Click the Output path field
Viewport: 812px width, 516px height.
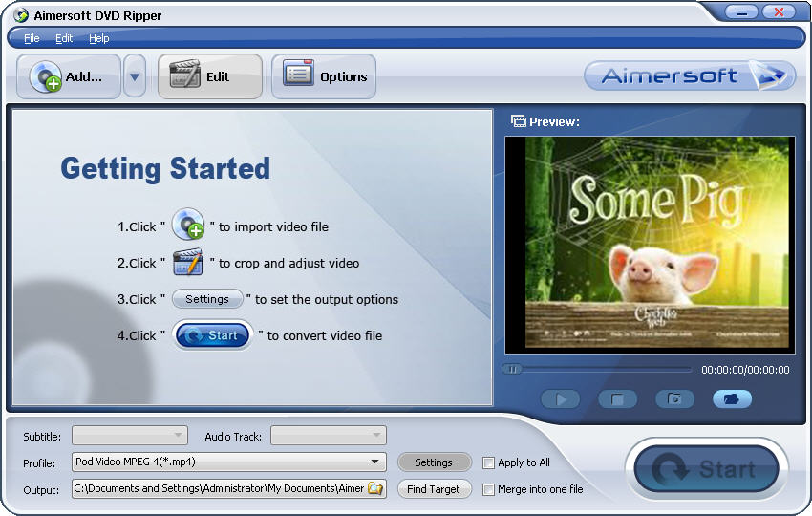(229, 488)
